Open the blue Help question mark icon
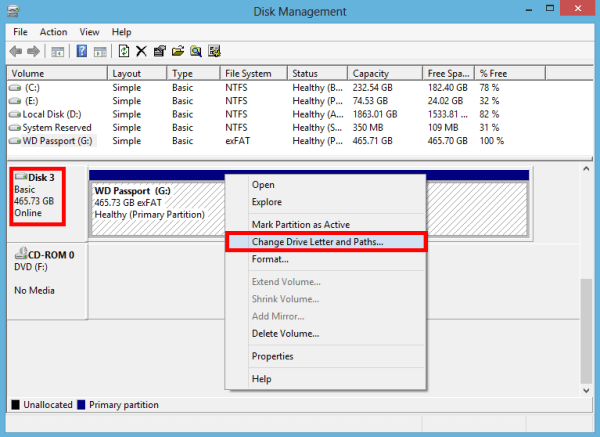 tap(82, 51)
